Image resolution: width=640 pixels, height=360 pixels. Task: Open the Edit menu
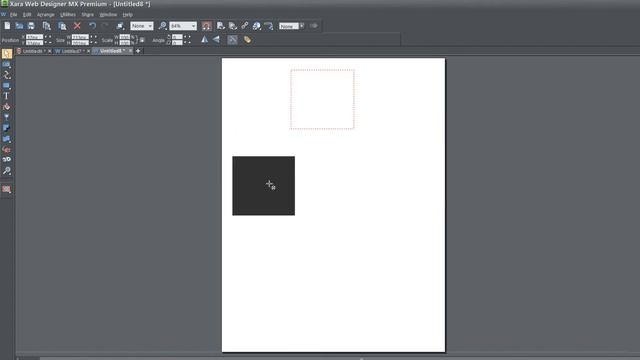tap(27, 14)
